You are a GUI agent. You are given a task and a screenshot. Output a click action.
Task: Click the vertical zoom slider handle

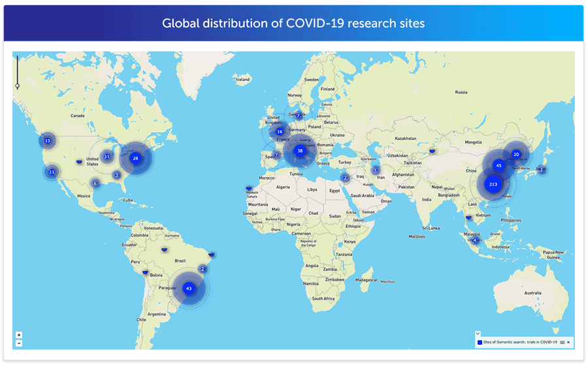coord(17,86)
